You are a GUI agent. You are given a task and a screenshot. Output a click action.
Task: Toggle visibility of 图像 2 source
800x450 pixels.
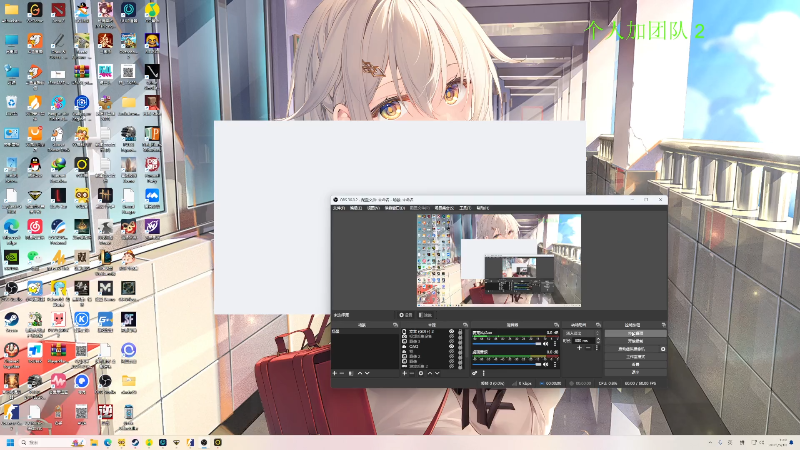452,356
